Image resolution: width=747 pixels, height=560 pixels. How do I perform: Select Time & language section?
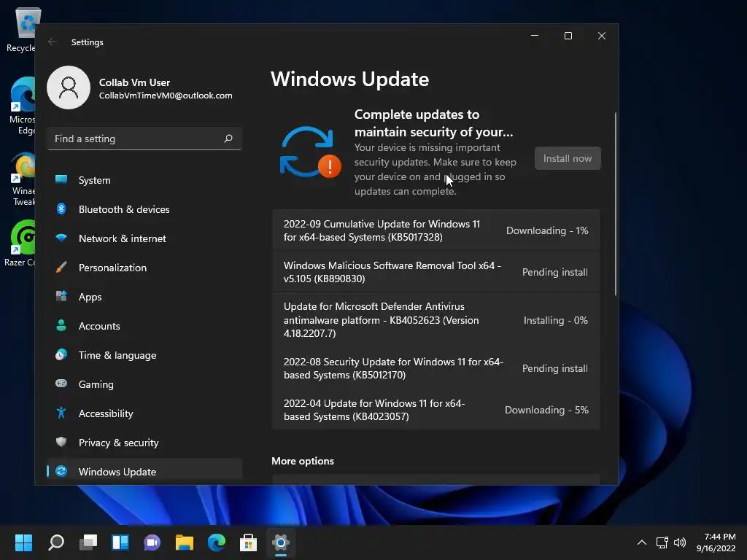(145, 355)
